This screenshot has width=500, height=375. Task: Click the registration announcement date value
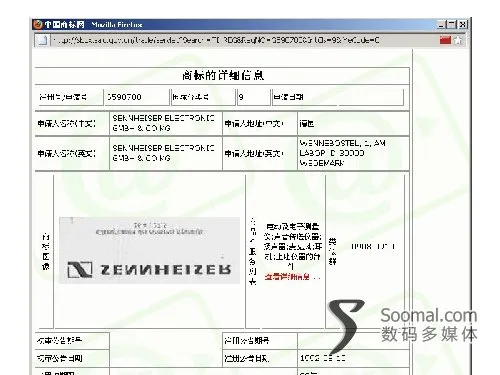tap(323, 358)
